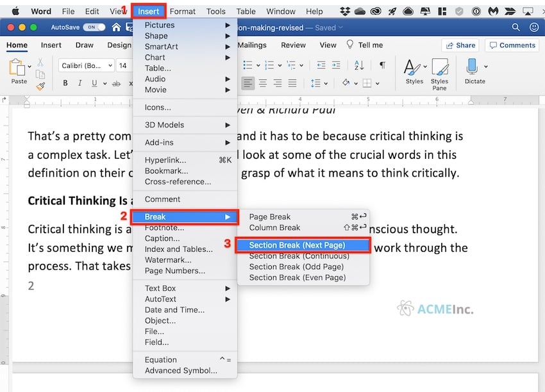Switch to the Mailings ribbon tab
Viewport: 545px width, 392px height.
tap(252, 45)
